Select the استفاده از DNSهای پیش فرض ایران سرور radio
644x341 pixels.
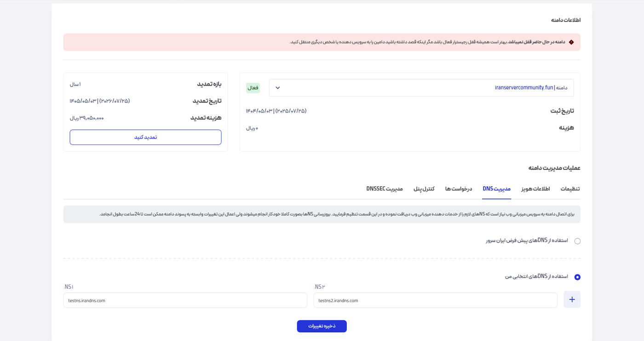pyautogui.click(x=578, y=240)
